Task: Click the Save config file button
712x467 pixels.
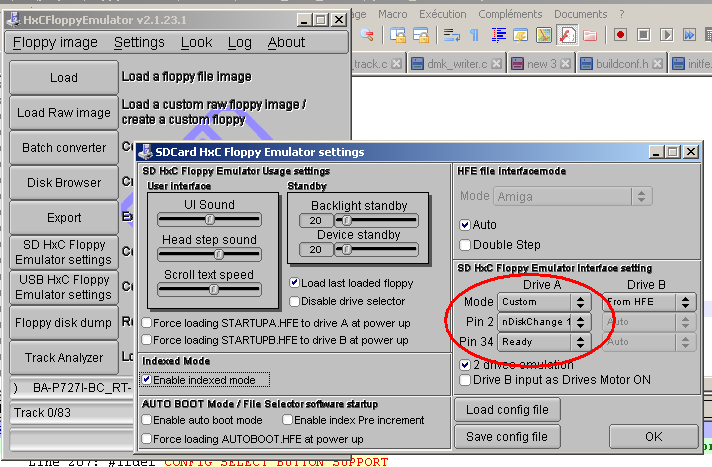Action: [x=507, y=437]
